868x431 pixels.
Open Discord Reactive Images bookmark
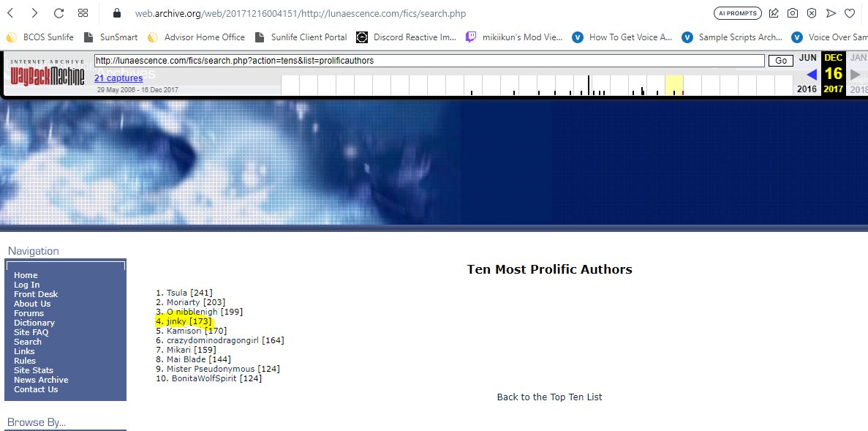(x=407, y=37)
